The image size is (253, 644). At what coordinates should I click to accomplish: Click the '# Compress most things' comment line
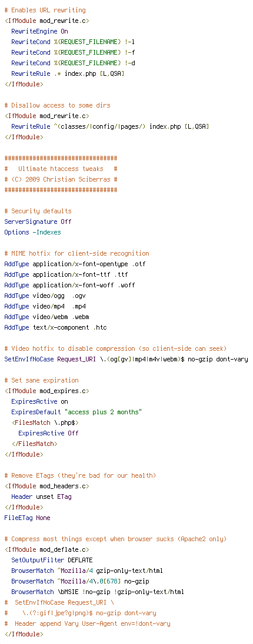(x=115, y=539)
